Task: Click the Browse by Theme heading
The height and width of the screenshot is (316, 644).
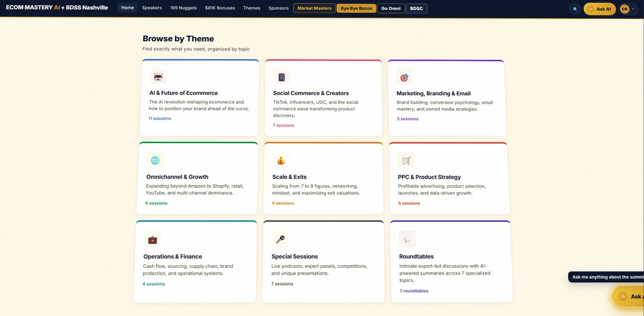Action: (x=178, y=39)
